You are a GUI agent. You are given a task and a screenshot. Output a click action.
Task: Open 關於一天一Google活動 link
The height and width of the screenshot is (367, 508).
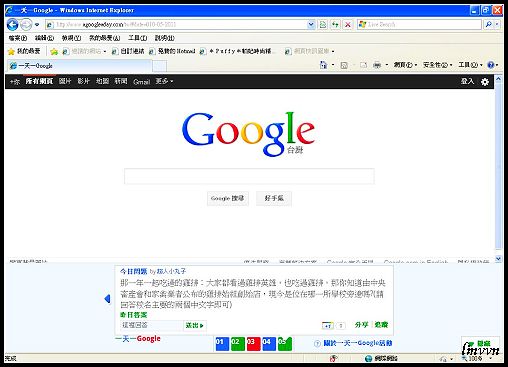[x=358, y=343]
